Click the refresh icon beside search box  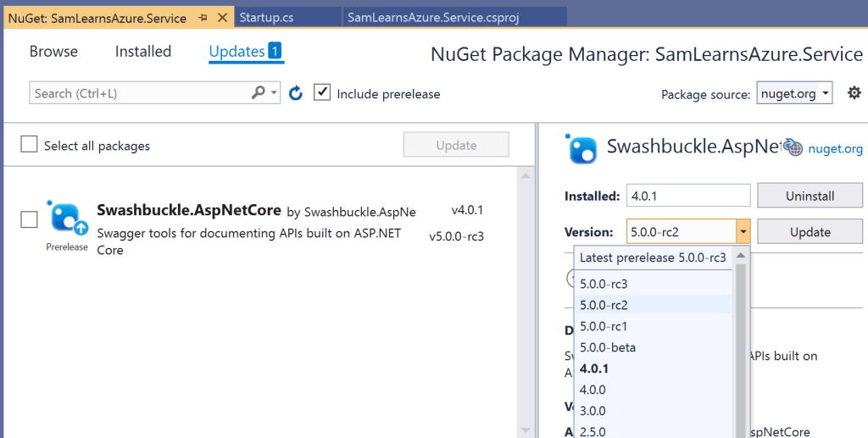[296, 93]
